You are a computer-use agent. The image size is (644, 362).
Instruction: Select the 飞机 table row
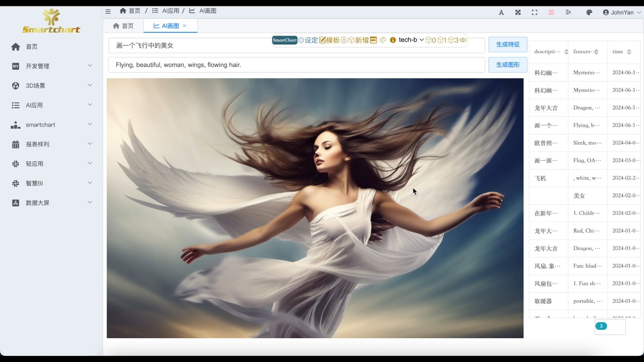[x=585, y=178]
